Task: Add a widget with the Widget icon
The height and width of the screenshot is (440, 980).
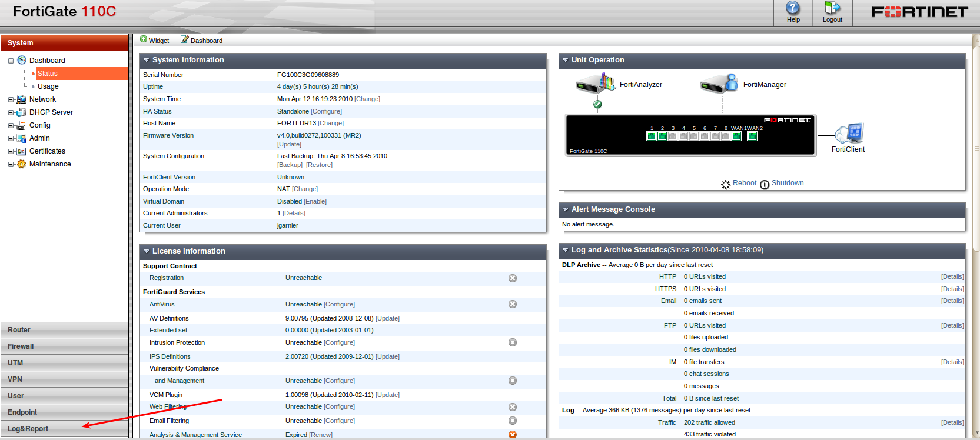Action: pos(144,39)
